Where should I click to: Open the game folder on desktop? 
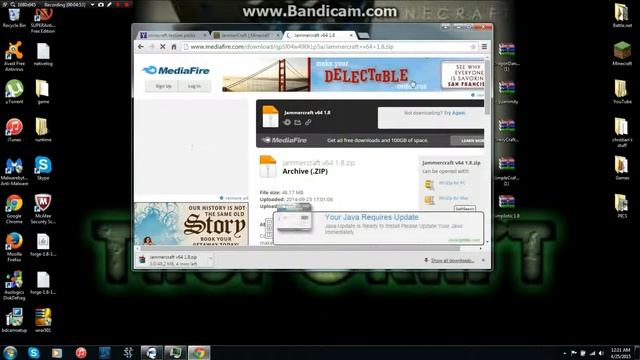click(x=43, y=91)
